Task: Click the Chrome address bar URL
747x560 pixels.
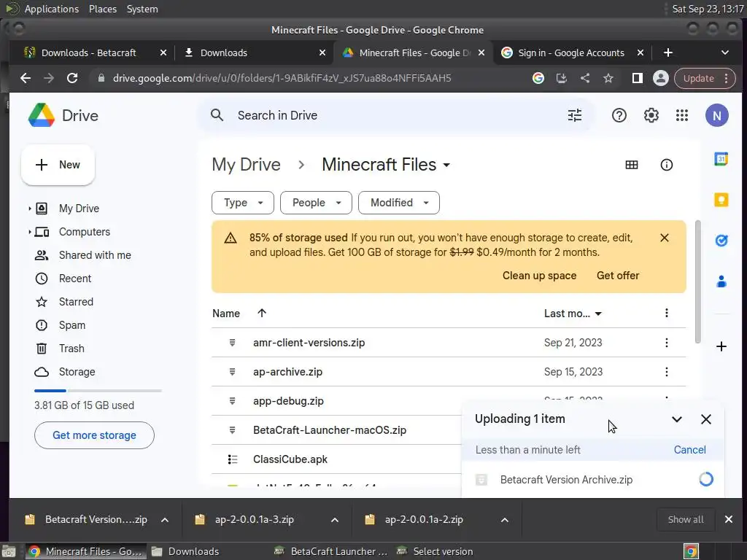Action: (282, 78)
